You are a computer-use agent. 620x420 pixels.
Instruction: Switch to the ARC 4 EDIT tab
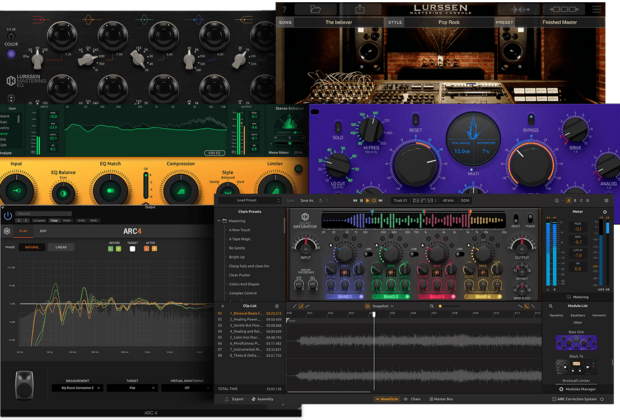click(x=43, y=231)
